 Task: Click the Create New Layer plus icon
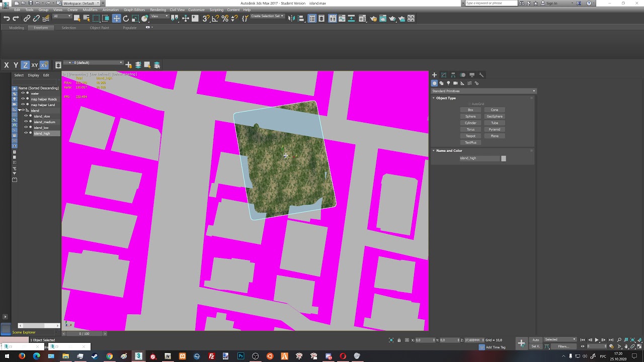(x=129, y=65)
